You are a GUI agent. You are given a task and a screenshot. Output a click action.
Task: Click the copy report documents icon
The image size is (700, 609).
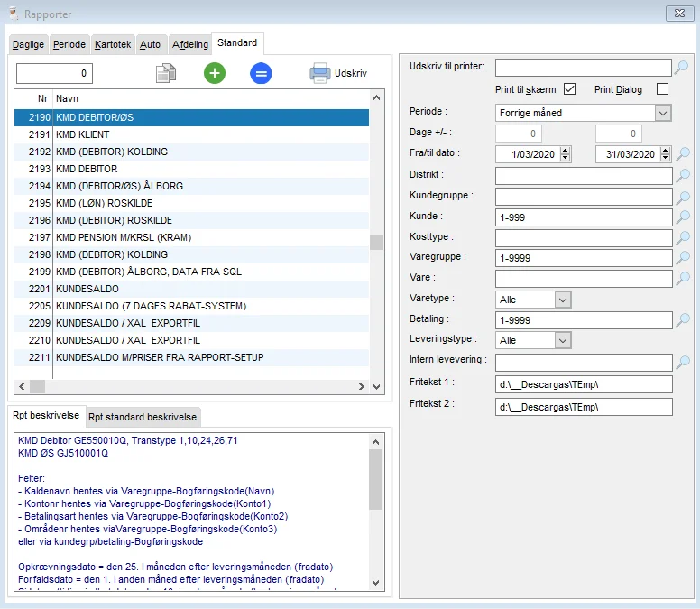(x=165, y=74)
